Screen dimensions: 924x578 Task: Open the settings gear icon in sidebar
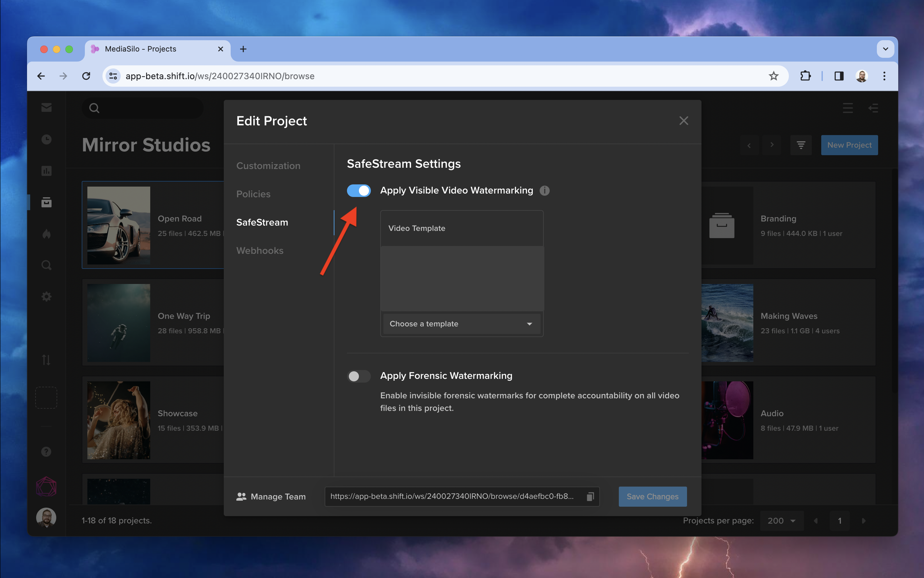(x=46, y=297)
